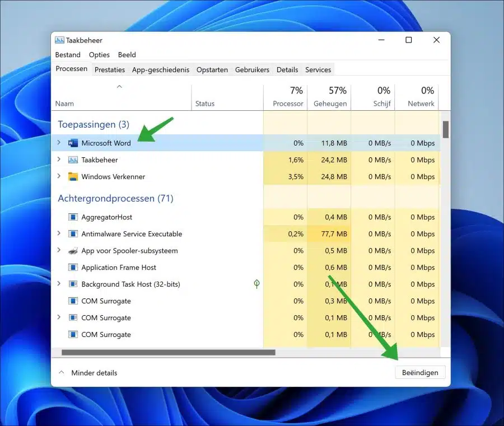Click the Taakbeheer title bar icon

click(x=59, y=40)
